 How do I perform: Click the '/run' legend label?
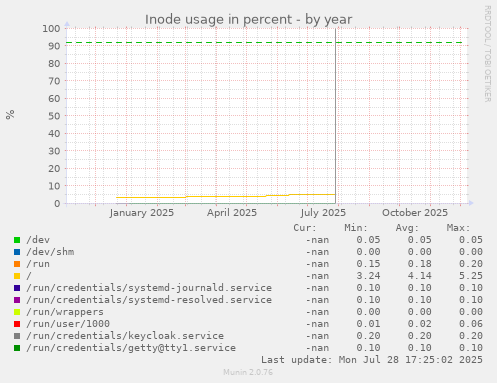pos(38,264)
